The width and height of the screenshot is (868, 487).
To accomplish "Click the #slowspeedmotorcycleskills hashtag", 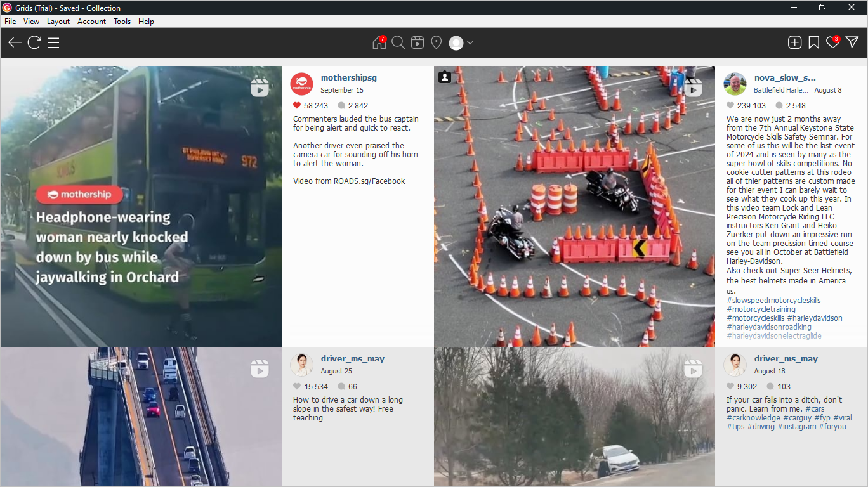I will pyautogui.click(x=773, y=300).
